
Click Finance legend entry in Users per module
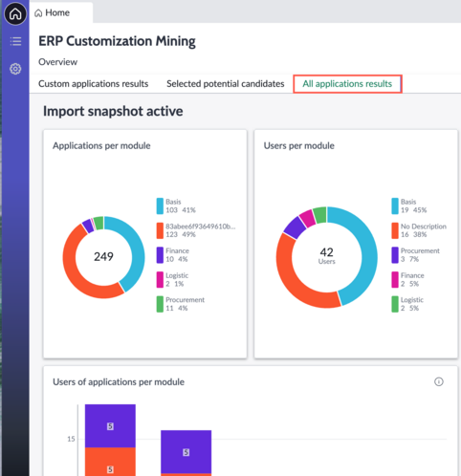(407, 279)
